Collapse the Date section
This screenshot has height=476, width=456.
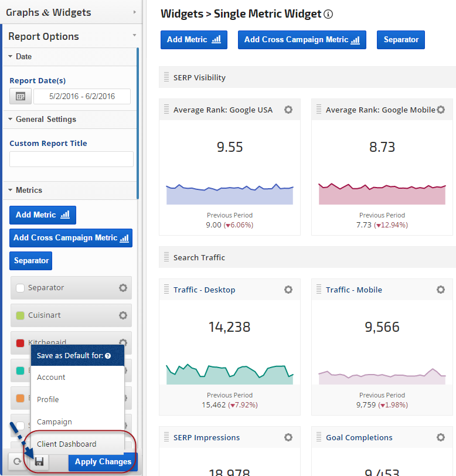pyautogui.click(x=11, y=57)
